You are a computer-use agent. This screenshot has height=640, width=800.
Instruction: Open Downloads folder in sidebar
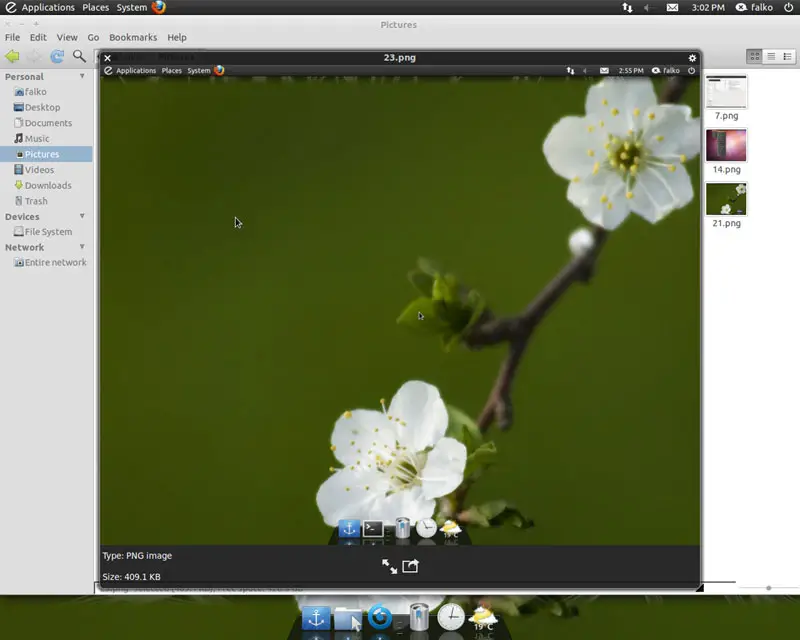[47, 185]
